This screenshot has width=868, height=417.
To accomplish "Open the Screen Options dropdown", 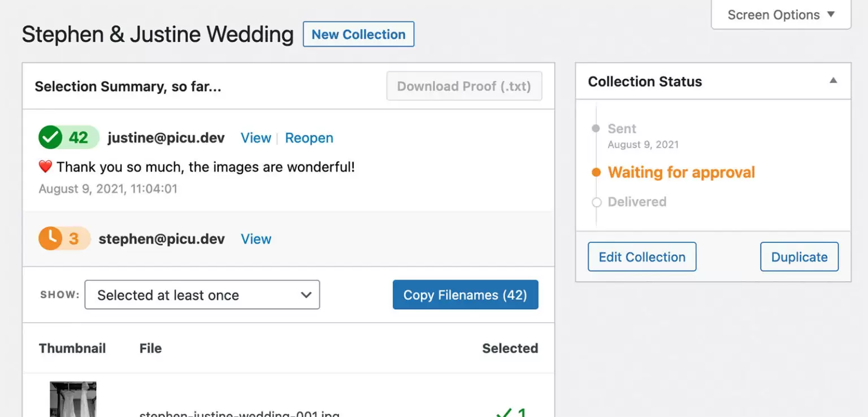I will tap(781, 15).
